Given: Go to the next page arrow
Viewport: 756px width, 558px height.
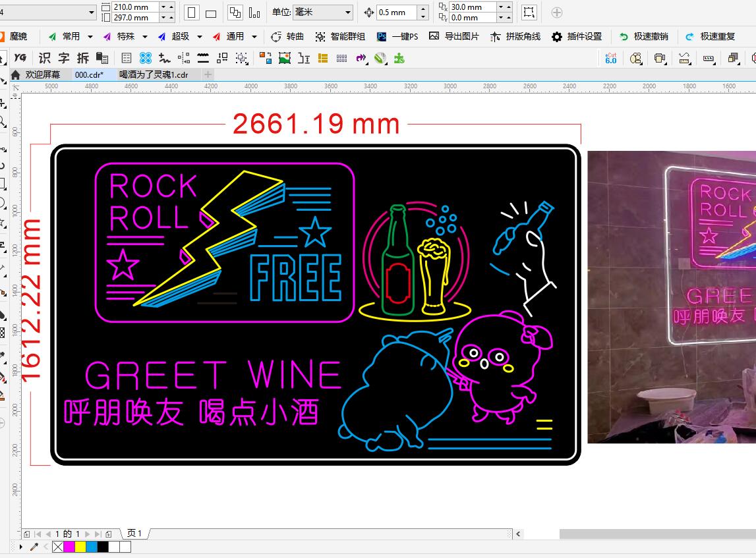Looking at the screenshot, I should 87,534.
